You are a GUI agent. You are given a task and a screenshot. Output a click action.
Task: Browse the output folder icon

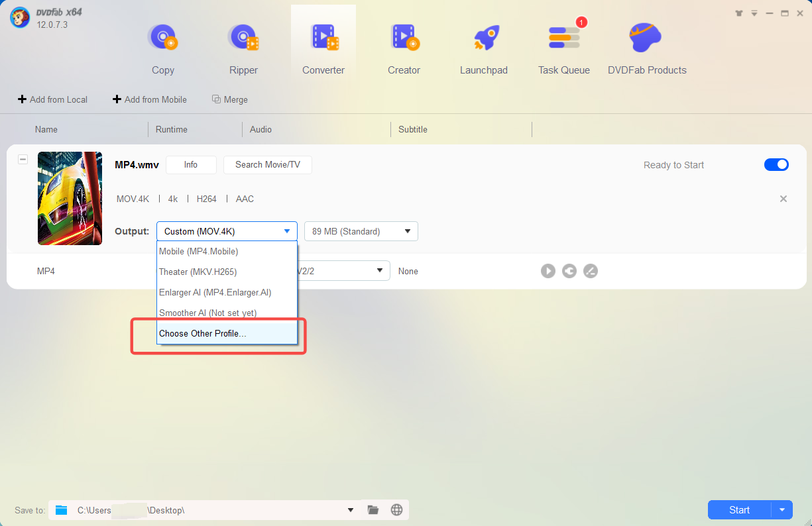pyautogui.click(x=373, y=509)
